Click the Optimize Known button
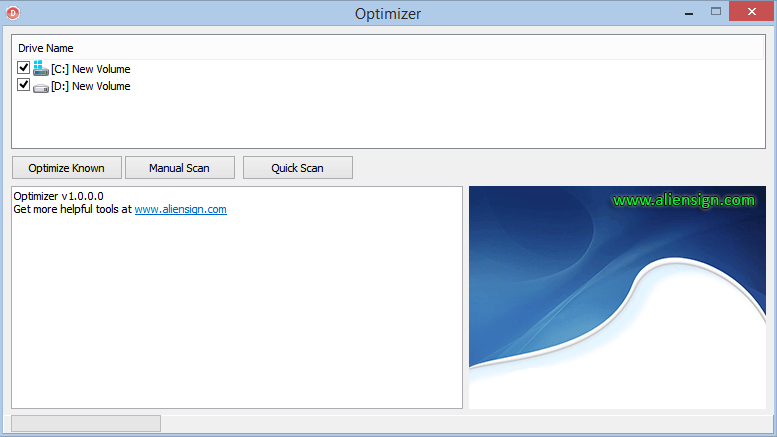The height and width of the screenshot is (437, 777). (x=67, y=168)
